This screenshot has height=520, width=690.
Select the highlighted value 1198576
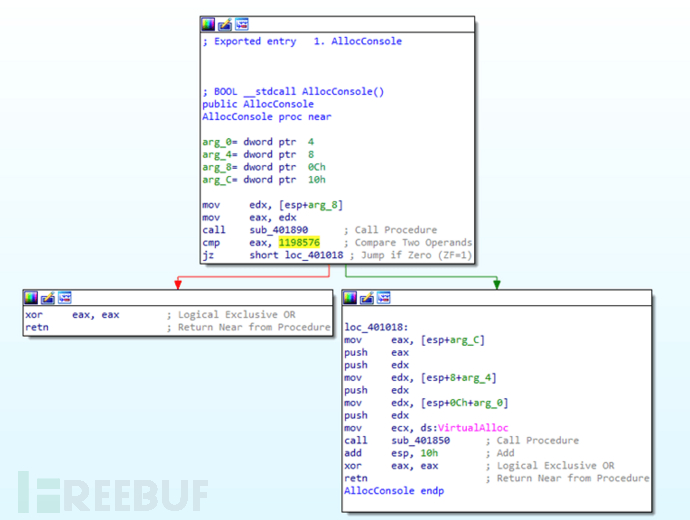[299, 242]
